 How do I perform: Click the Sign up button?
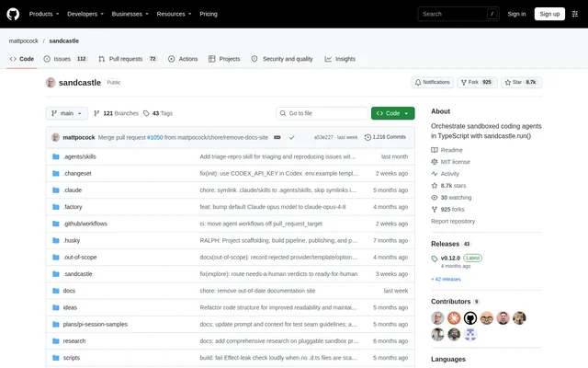pyautogui.click(x=549, y=14)
